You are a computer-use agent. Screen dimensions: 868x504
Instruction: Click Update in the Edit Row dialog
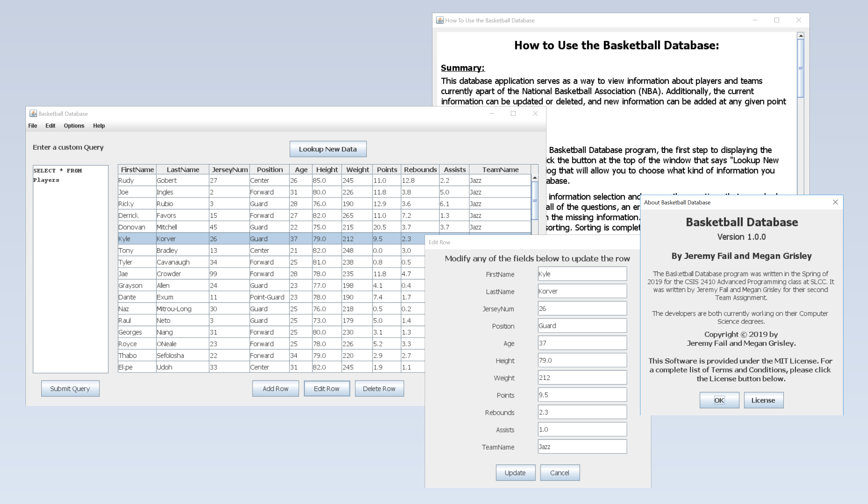[515, 473]
